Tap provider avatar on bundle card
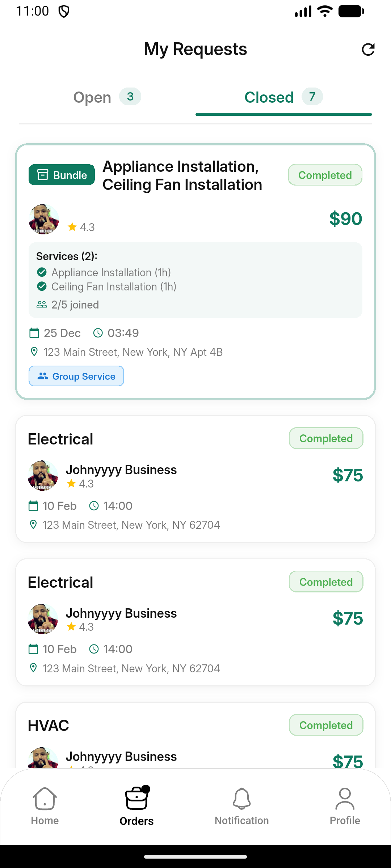 pos(43,219)
